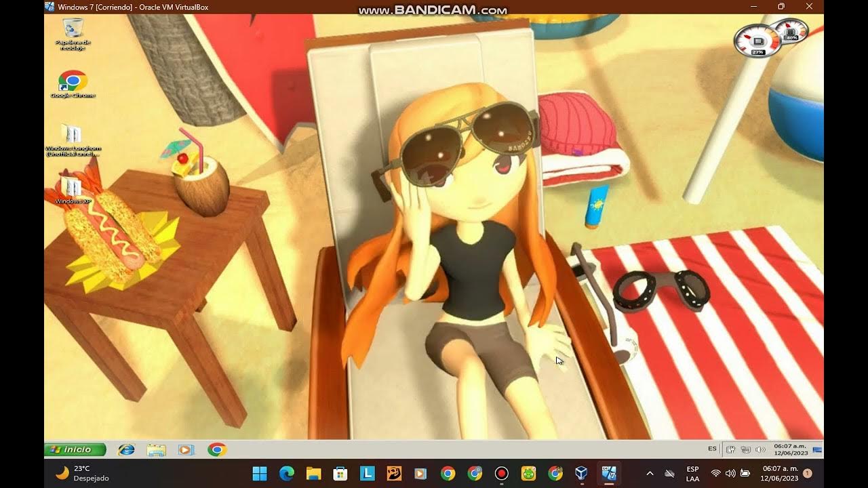
Task: Open File Explorer in the host taskbar
Action: [313, 473]
